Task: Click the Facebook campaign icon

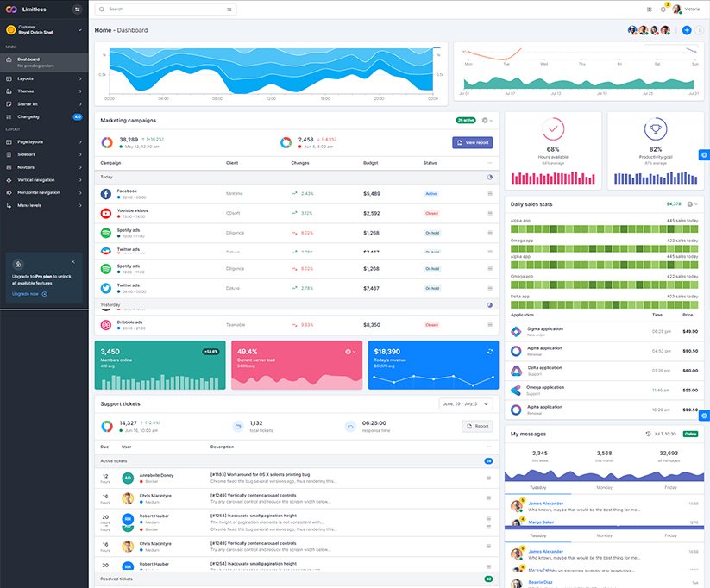Action: pyautogui.click(x=105, y=194)
